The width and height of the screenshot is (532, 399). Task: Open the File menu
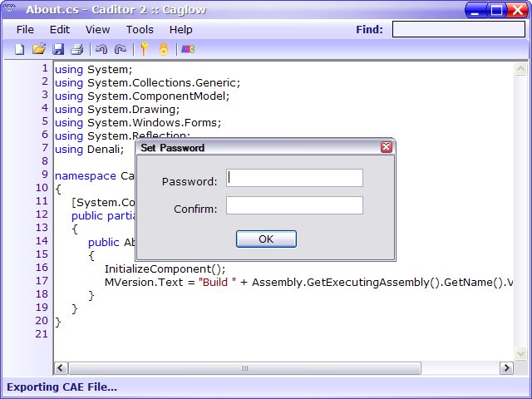[x=25, y=30]
